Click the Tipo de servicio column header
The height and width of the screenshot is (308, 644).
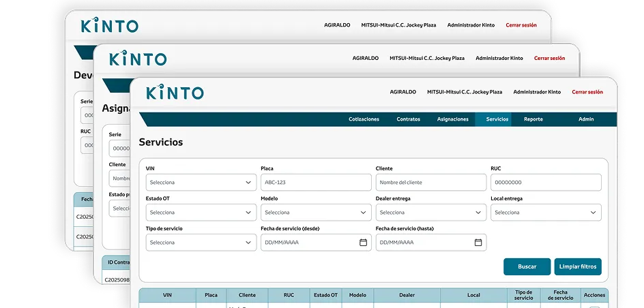point(524,295)
